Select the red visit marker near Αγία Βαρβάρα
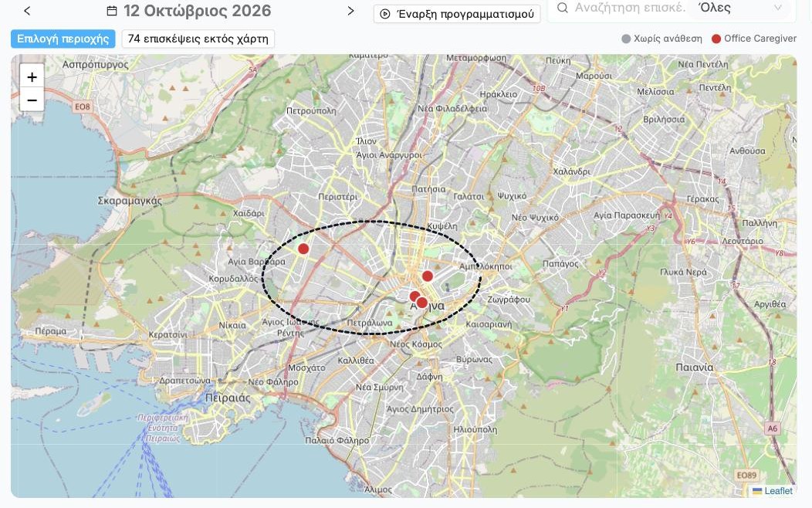The height and width of the screenshot is (508, 812). [x=303, y=249]
